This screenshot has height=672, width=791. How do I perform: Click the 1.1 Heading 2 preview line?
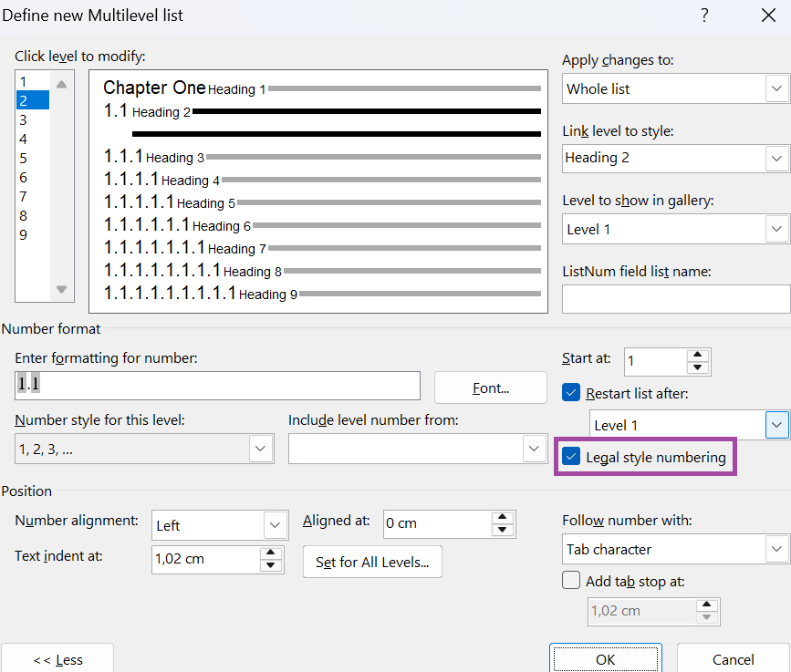tap(322, 111)
